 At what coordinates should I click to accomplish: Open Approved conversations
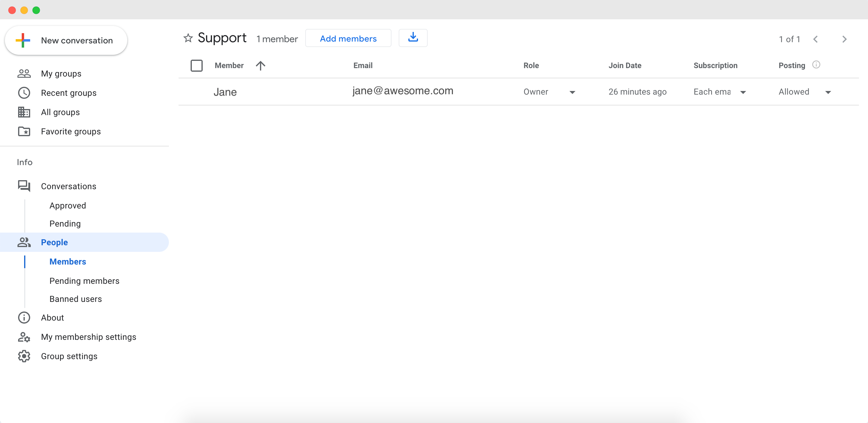pyautogui.click(x=68, y=205)
